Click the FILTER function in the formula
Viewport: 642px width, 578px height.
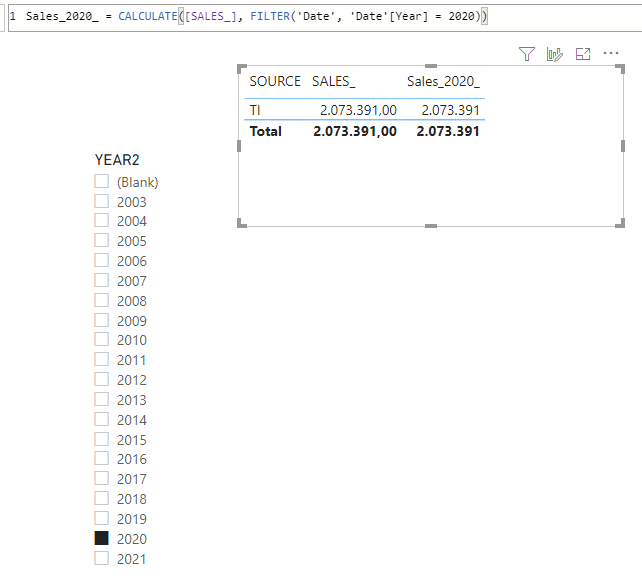(270, 16)
